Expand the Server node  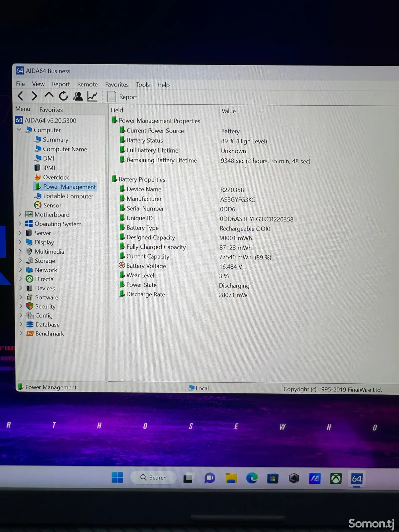tap(20, 233)
